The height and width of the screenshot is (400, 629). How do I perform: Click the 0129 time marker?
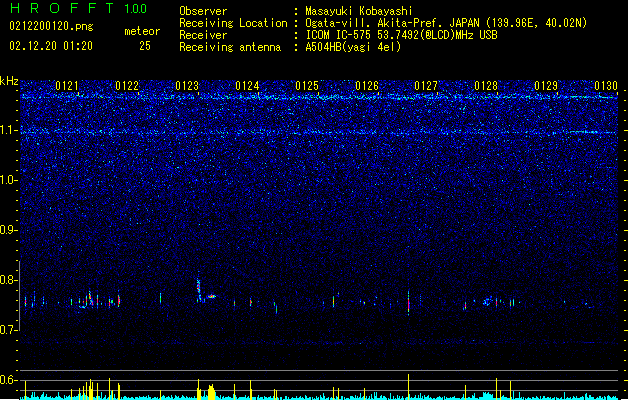click(x=546, y=86)
